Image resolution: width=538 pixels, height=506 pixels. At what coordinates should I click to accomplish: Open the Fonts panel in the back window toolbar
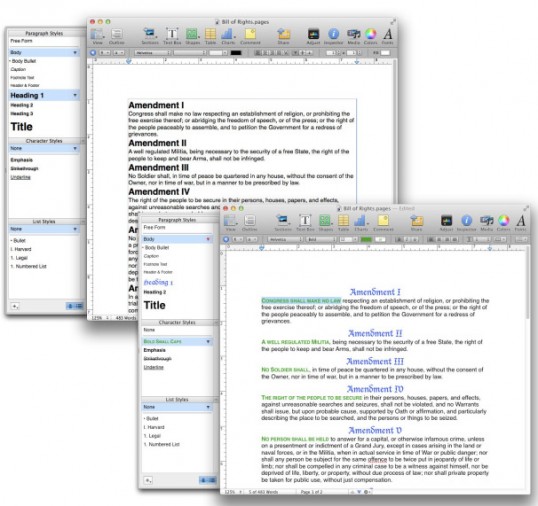pos(388,34)
